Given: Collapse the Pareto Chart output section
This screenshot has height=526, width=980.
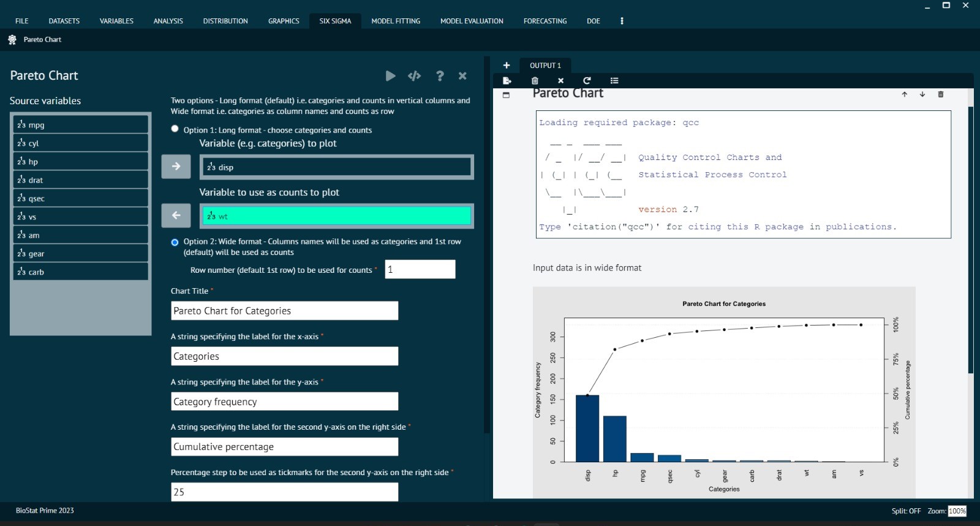Looking at the screenshot, I should pyautogui.click(x=506, y=95).
